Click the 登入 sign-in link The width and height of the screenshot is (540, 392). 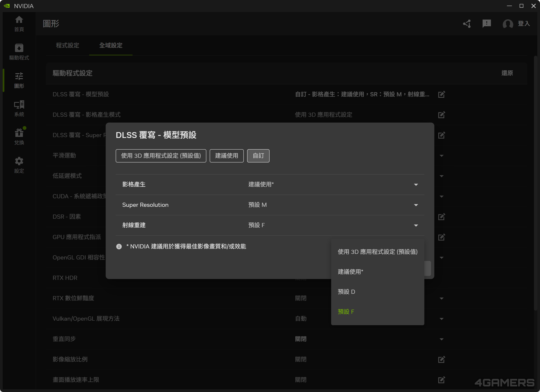click(524, 24)
